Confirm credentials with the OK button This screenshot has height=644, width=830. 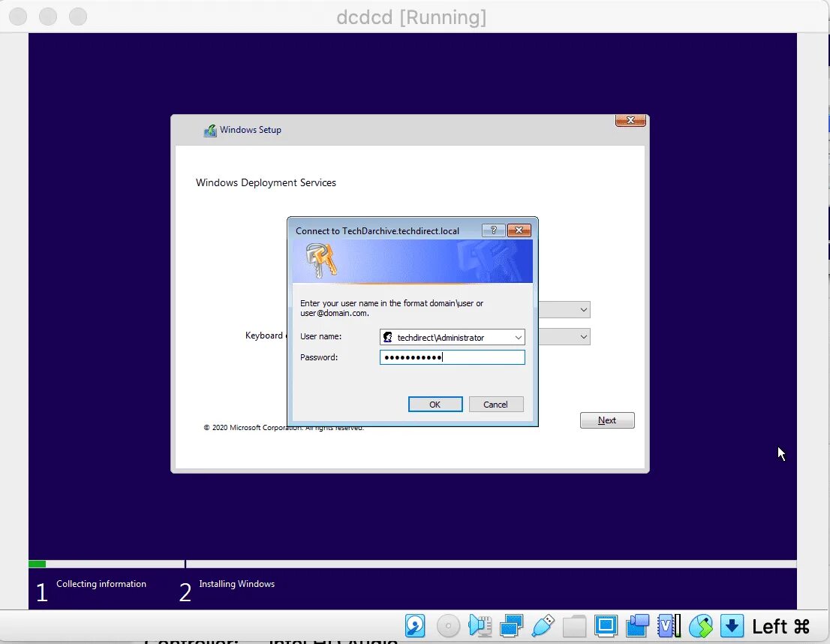pos(435,404)
